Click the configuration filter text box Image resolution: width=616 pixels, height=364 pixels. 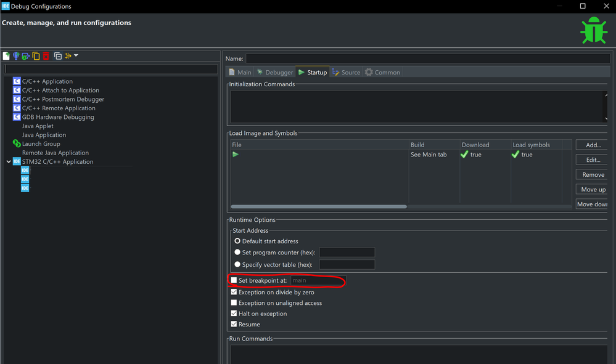point(111,69)
